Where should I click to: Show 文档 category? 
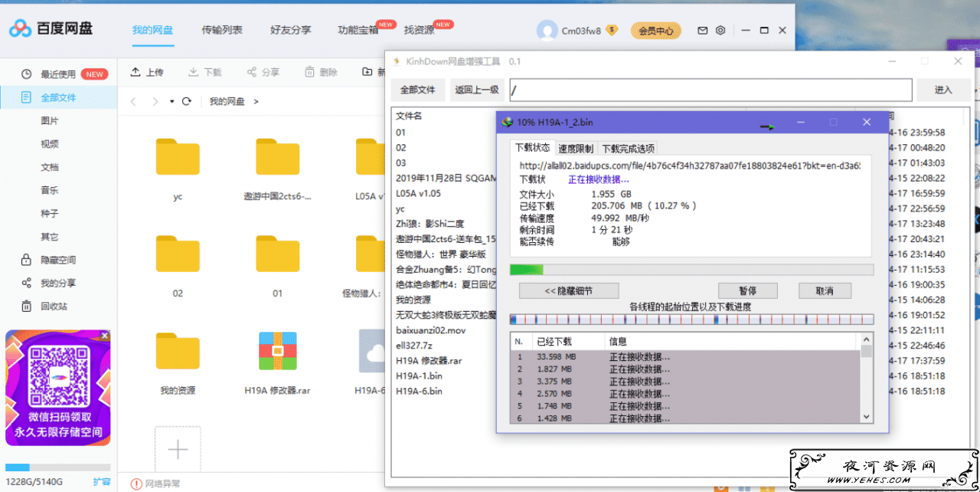pyautogui.click(x=50, y=167)
